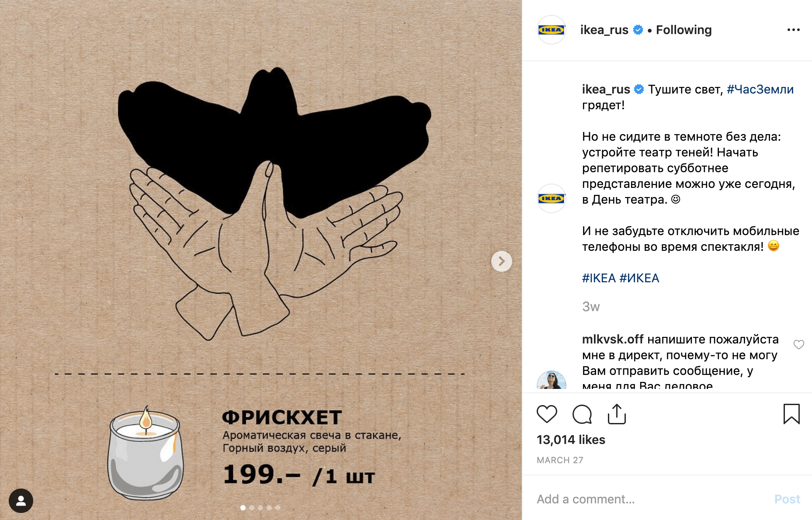Save the post with the bookmark icon
This screenshot has height=520, width=812.
tap(791, 414)
